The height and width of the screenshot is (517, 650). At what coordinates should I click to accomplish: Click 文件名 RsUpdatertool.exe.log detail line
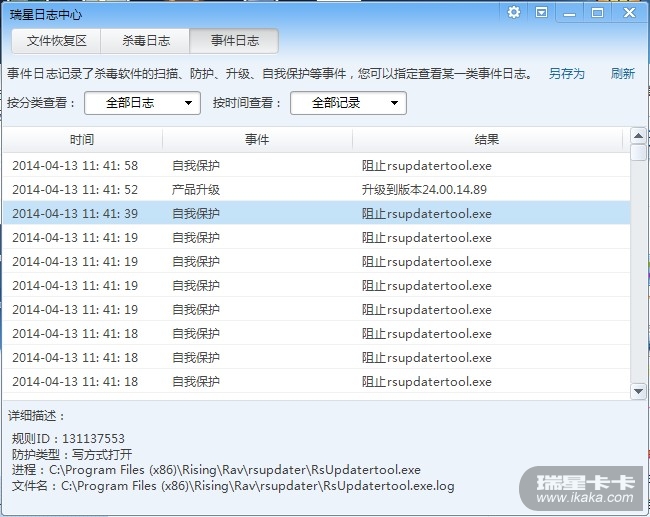coord(233,486)
